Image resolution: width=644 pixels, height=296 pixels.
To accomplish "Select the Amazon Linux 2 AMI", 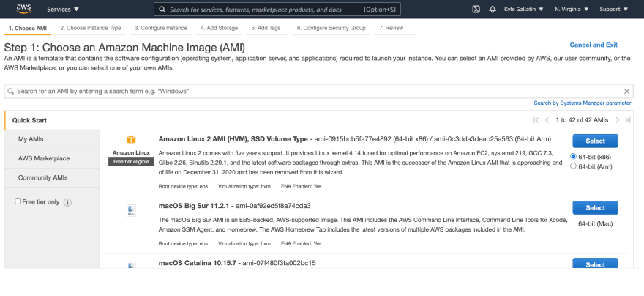I will pyautogui.click(x=595, y=141).
